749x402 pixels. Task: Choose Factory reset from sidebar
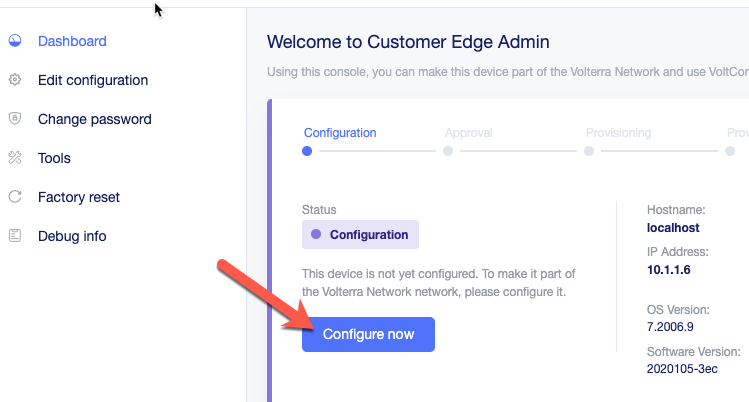(x=79, y=197)
